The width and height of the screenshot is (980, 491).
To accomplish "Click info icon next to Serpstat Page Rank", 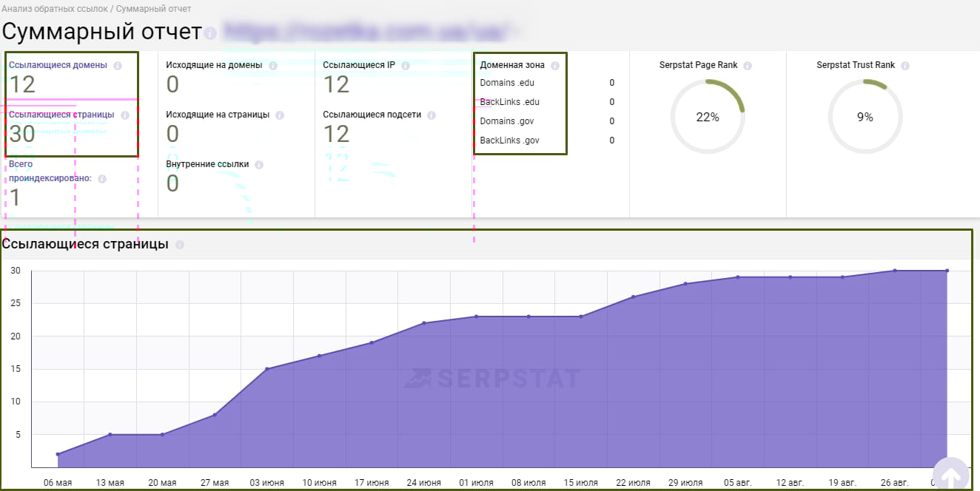I will (x=748, y=65).
